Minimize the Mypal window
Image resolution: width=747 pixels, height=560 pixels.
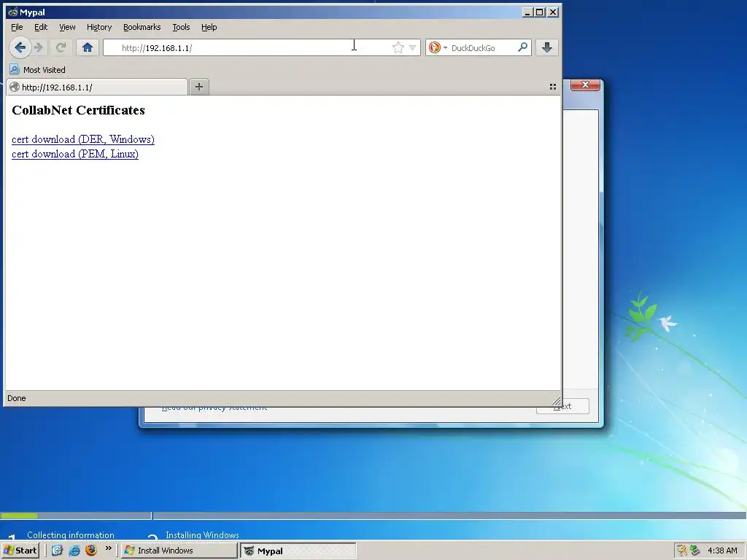click(x=527, y=12)
